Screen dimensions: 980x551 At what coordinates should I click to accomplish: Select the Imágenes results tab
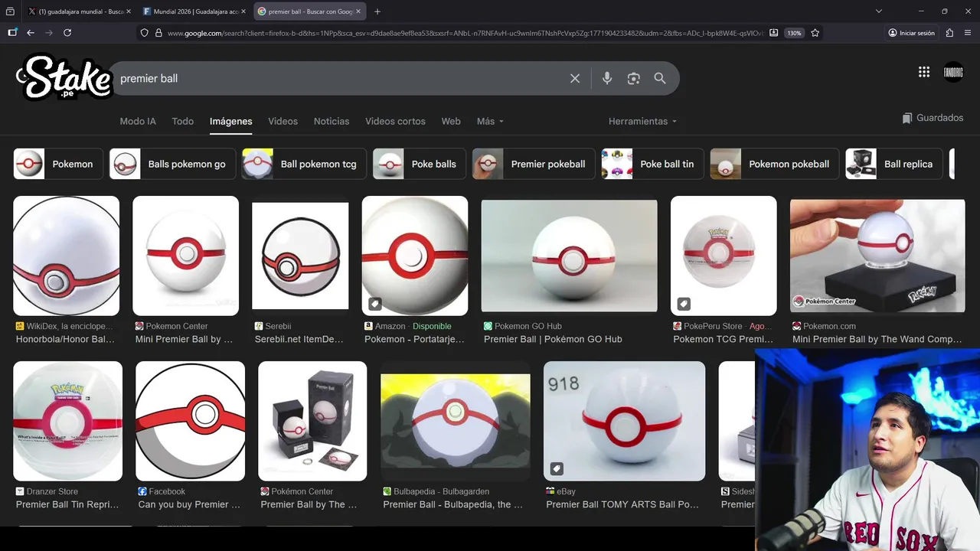231,121
